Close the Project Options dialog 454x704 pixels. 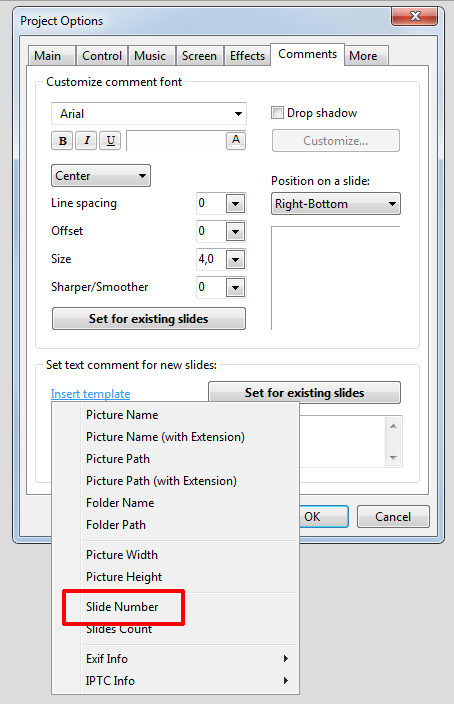click(414, 16)
